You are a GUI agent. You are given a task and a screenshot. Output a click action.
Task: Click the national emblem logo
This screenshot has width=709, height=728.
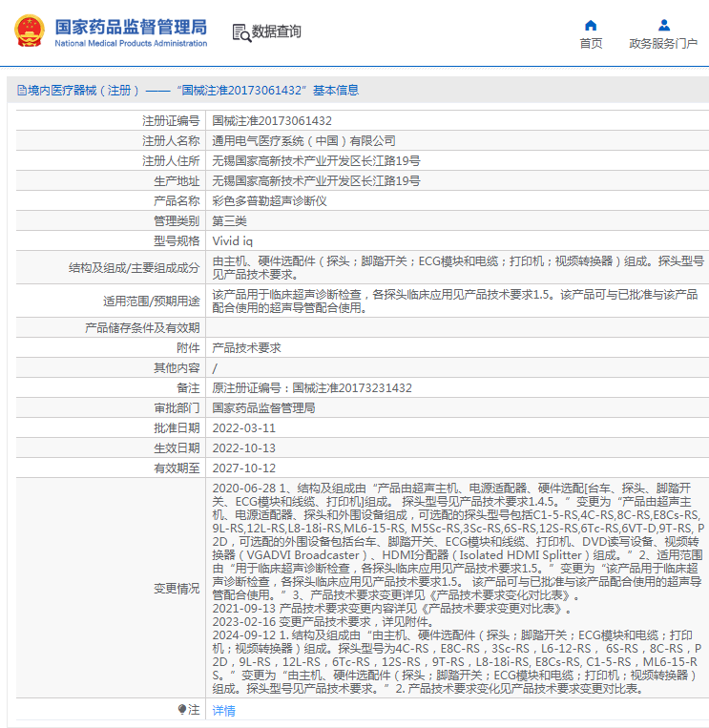pos(30,31)
